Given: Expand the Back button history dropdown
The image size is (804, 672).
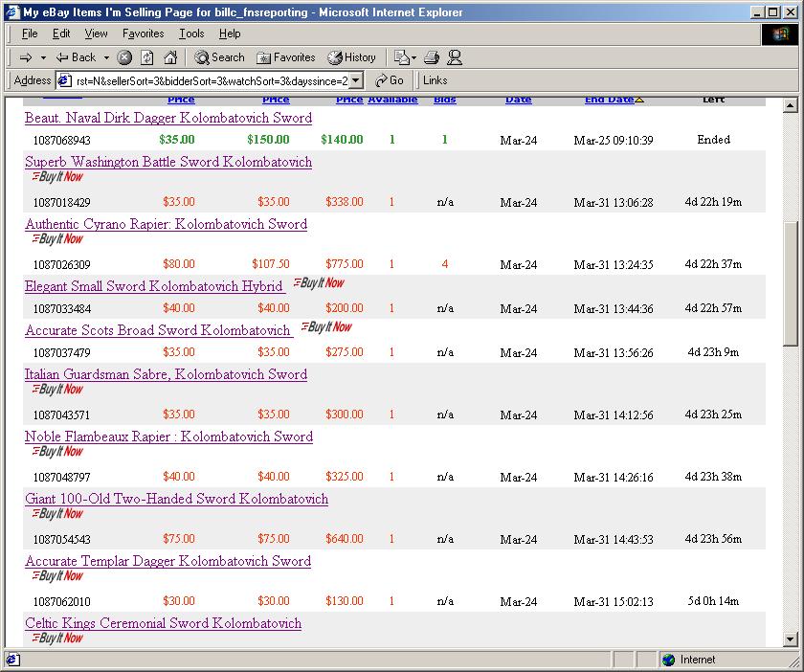Looking at the screenshot, I should click(x=106, y=57).
